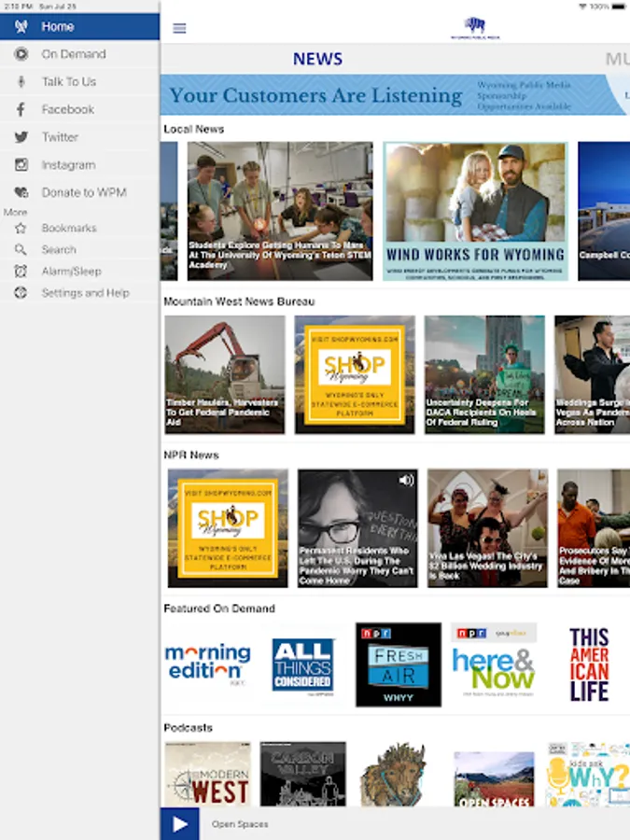Viewport: 630px width, 840px height.
Task: Tap Featured On Demand heading
Action: click(x=219, y=609)
